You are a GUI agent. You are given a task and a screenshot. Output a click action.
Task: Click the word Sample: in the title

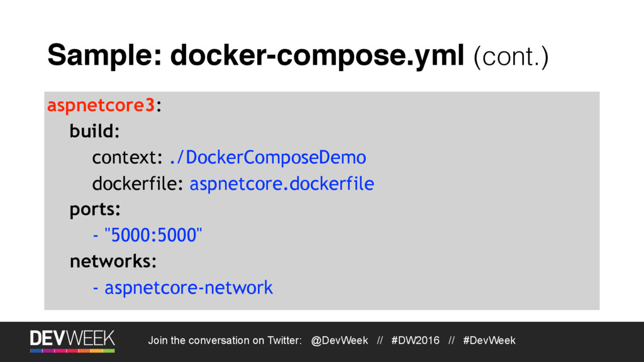pos(105,56)
